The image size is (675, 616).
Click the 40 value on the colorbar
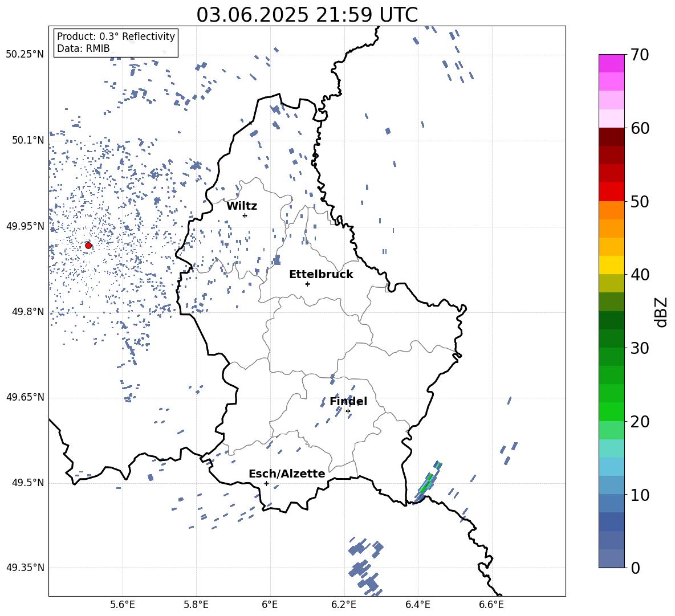coord(640,275)
